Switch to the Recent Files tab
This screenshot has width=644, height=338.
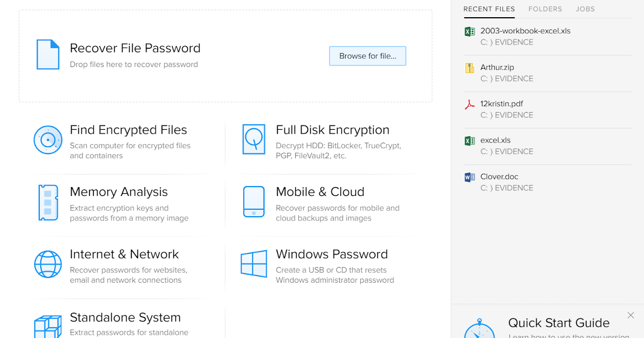tap(489, 9)
